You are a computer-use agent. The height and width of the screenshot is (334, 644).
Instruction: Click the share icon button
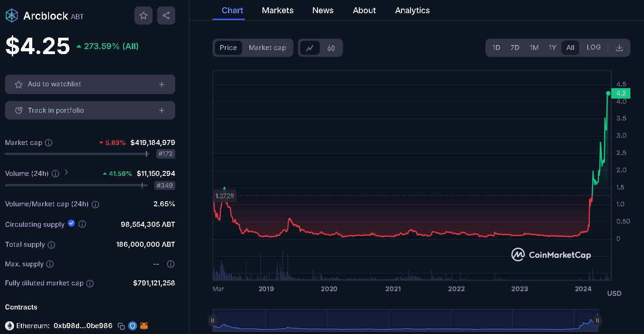[166, 15]
